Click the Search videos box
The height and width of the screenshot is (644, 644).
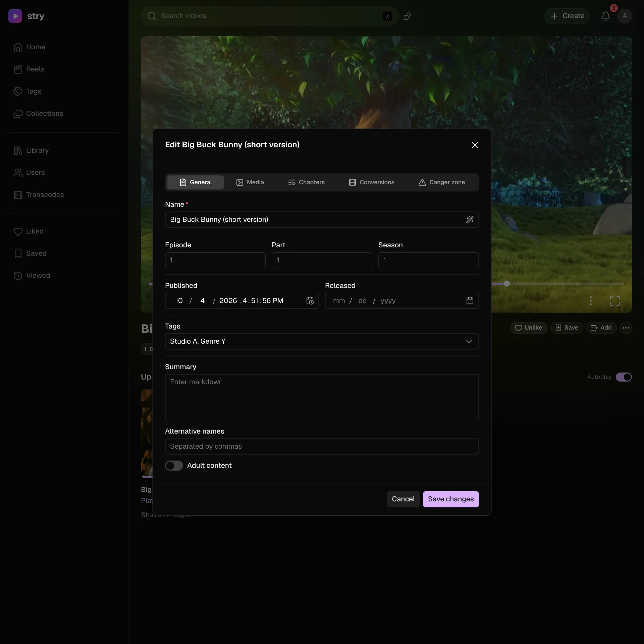point(269,16)
